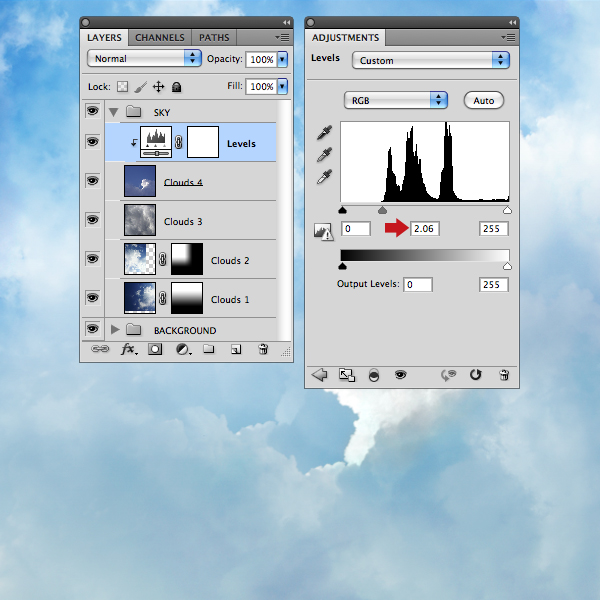Hide the SKY group

92,111
